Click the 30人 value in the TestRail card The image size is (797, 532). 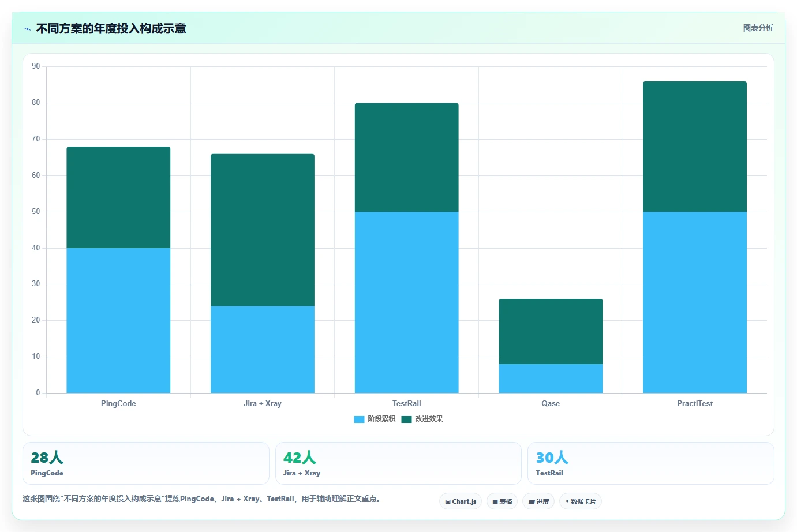point(552,458)
